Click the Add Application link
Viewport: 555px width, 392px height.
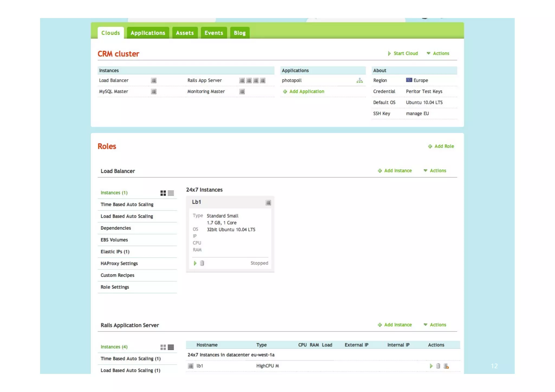[306, 92]
